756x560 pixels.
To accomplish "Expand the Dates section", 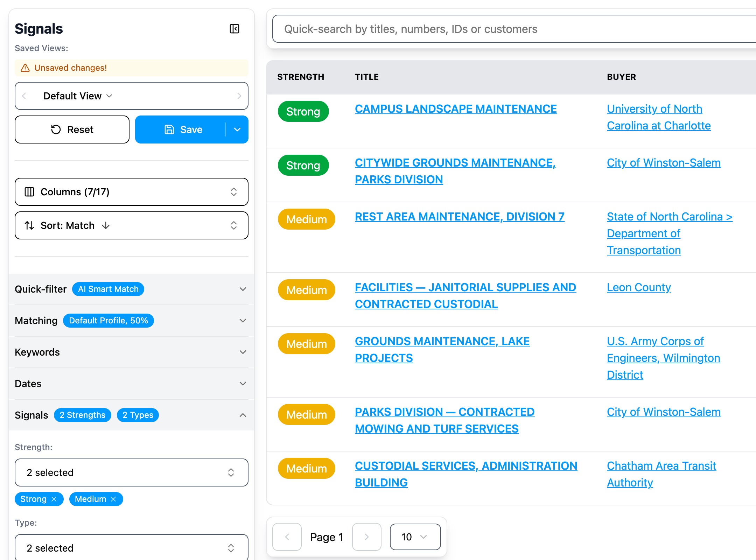I will [132, 384].
